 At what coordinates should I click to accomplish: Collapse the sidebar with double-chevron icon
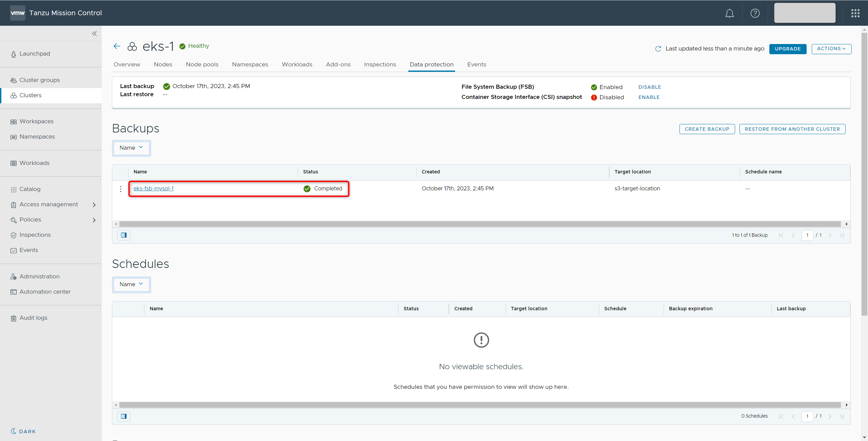(x=94, y=34)
